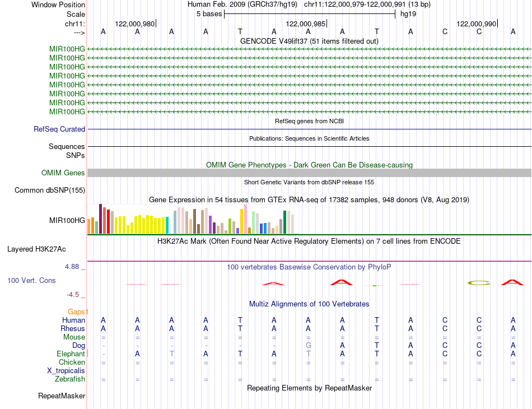Click the Elephant species row label
Image resolution: width=532 pixels, height=409 pixels.
tap(71, 354)
